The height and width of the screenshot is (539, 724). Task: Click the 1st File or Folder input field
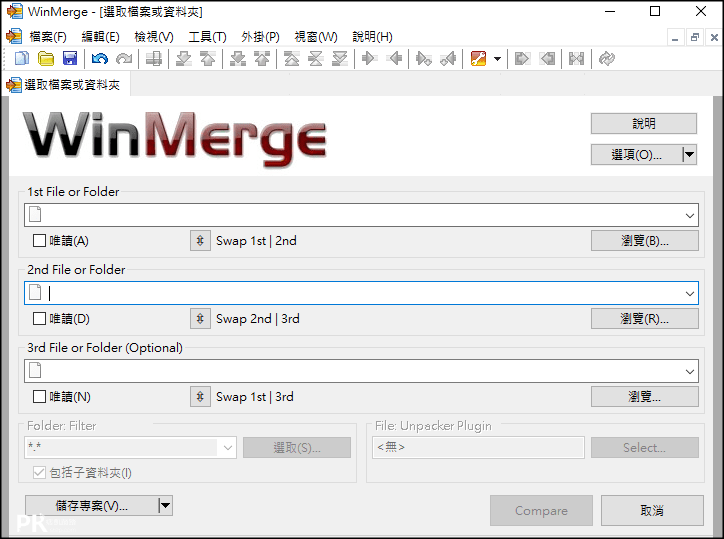(361, 215)
